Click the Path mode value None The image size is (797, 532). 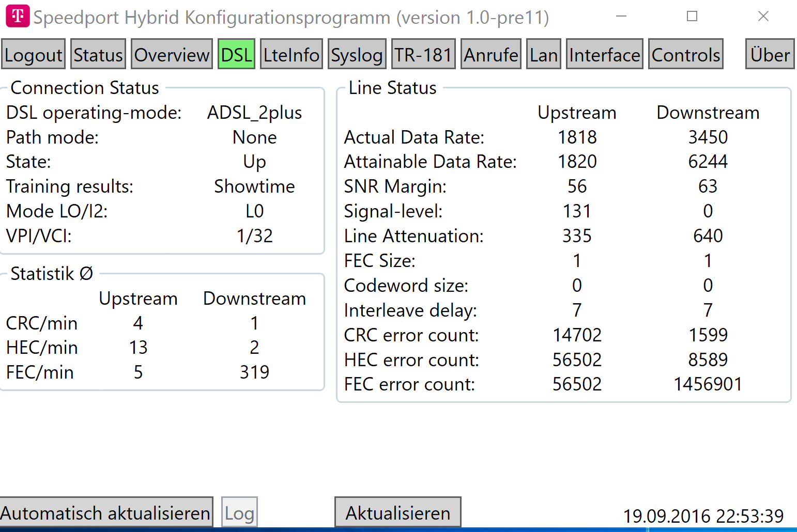pos(254,137)
